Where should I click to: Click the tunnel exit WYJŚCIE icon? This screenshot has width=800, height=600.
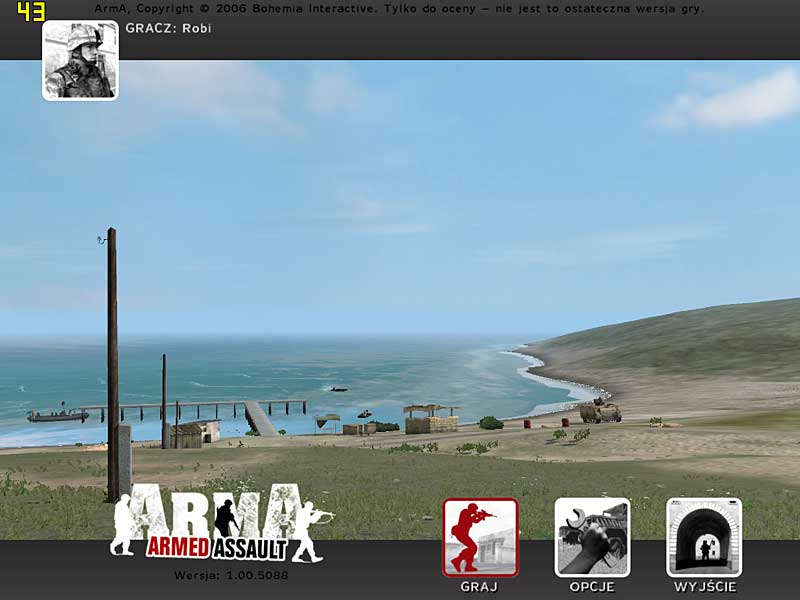tap(704, 537)
